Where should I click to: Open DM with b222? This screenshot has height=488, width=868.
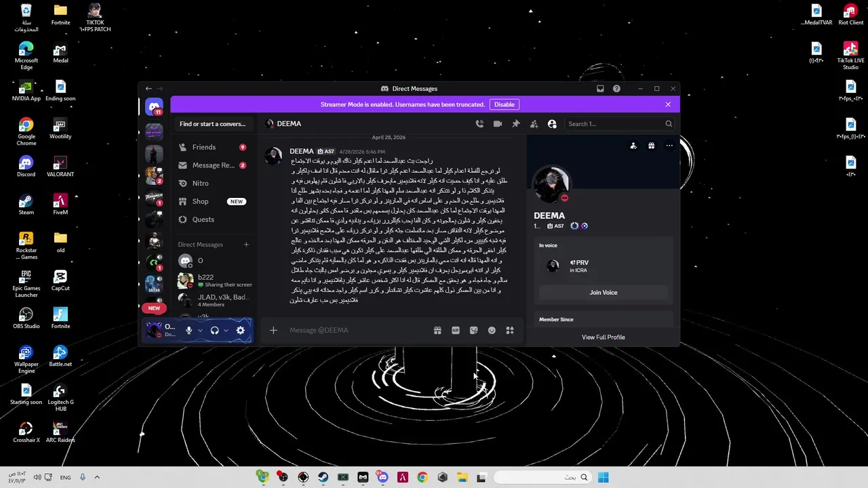(x=212, y=281)
